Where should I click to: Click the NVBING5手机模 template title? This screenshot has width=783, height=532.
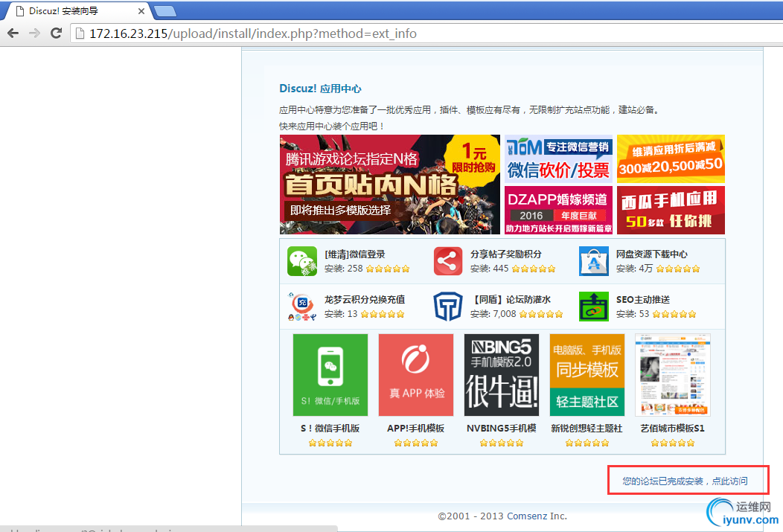[502, 428]
